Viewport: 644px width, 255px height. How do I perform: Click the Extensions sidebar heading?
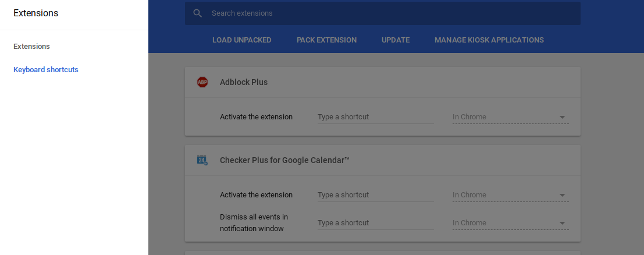[x=35, y=13]
